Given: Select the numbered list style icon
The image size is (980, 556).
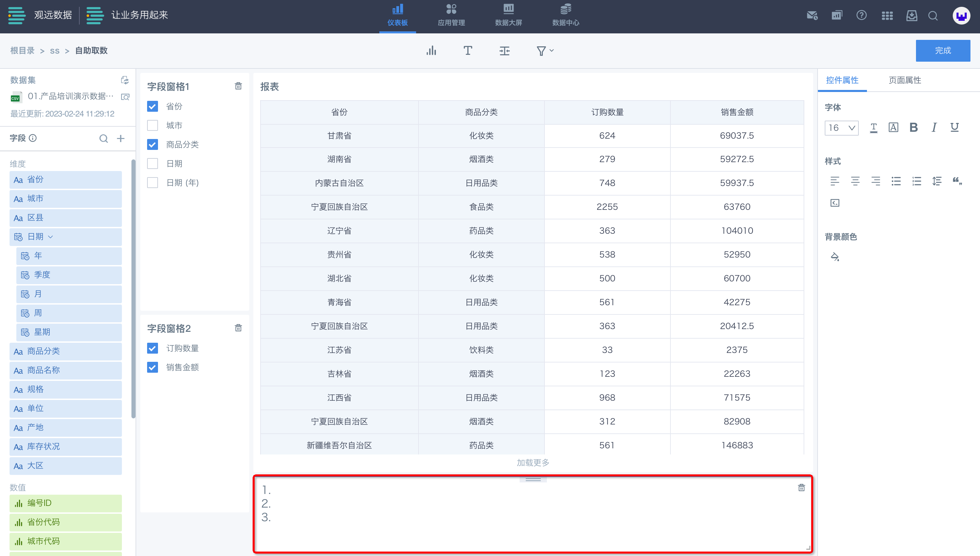Looking at the screenshot, I should [916, 181].
